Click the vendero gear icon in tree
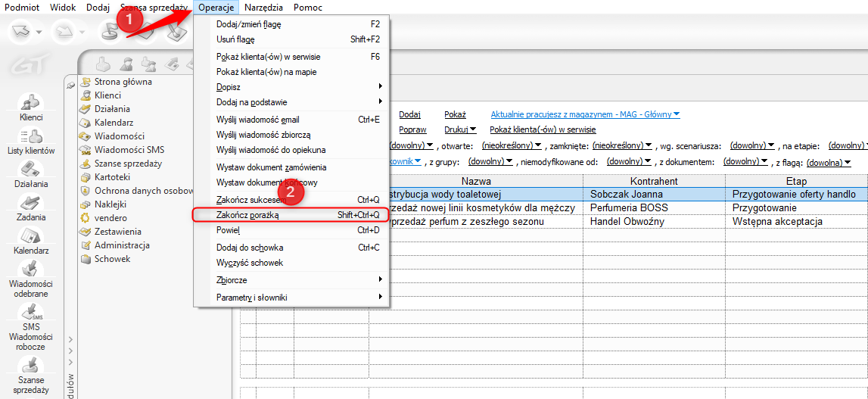This screenshot has width=868, height=399. pos(86,218)
